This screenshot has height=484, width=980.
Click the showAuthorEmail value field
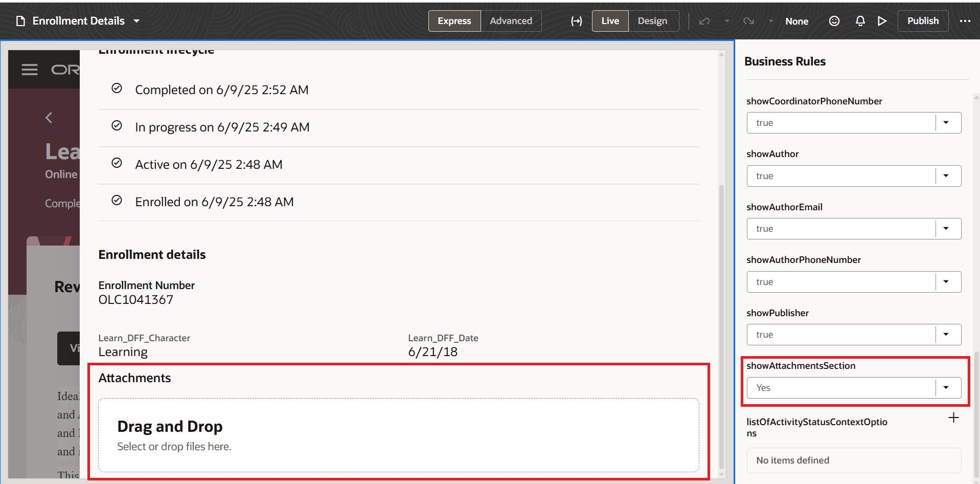[841, 229]
